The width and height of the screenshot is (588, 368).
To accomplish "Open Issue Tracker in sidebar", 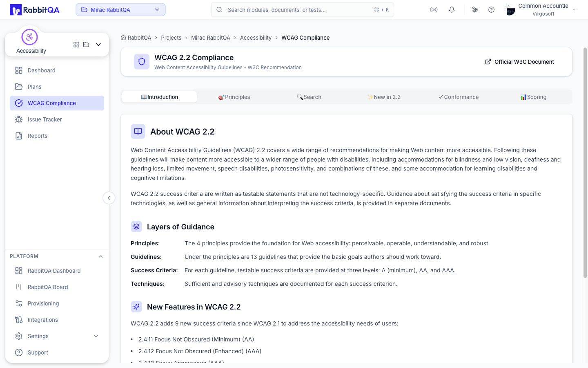I will tap(57, 119).
